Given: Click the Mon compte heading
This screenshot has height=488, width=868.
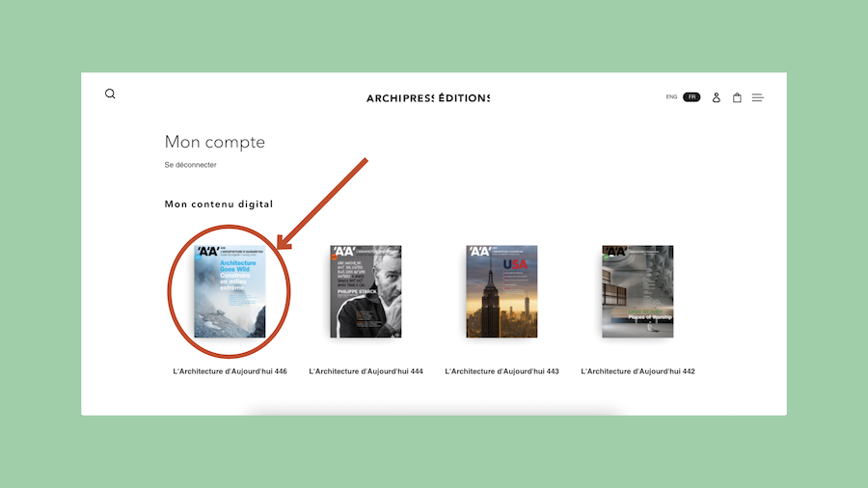Looking at the screenshot, I should [215, 142].
